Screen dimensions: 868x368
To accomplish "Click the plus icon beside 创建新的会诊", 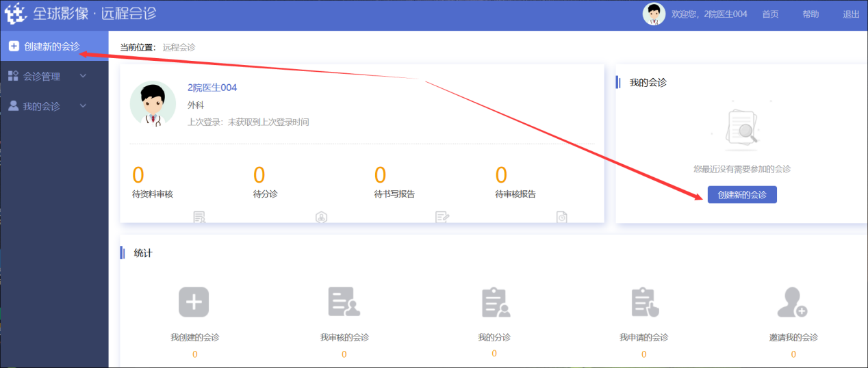I will point(14,46).
